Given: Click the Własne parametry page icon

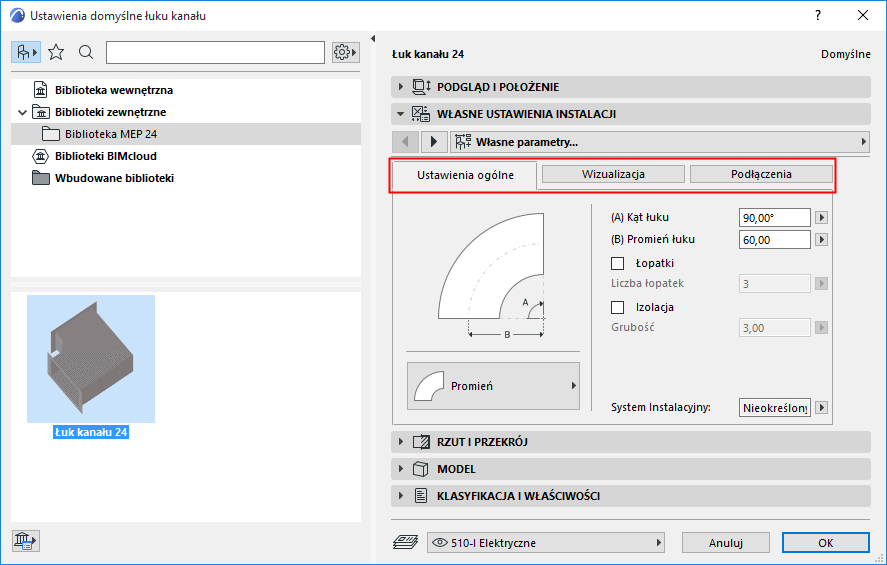Looking at the screenshot, I should (x=463, y=141).
